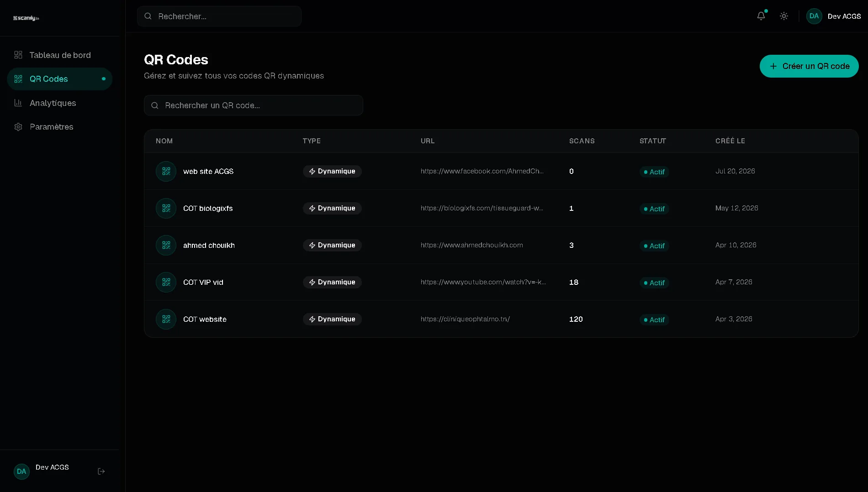This screenshot has width=868, height=492.
Task: Go to Analytiques section
Action: 59,103
